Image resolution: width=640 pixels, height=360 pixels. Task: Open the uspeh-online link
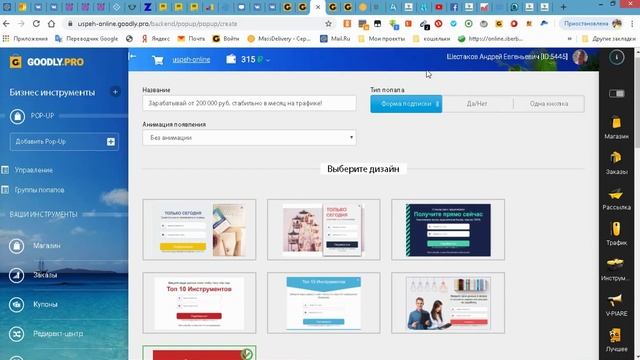[x=191, y=60]
